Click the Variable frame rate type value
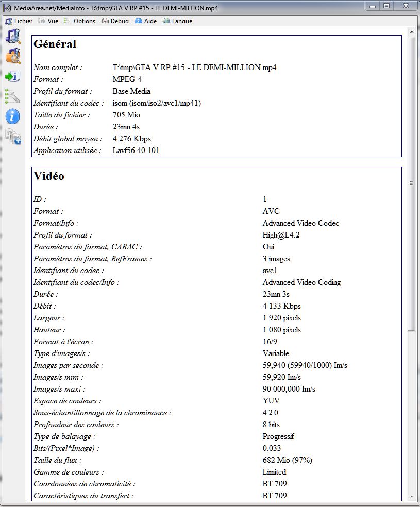Screen dimensions: 420x507 tap(276, 353)
